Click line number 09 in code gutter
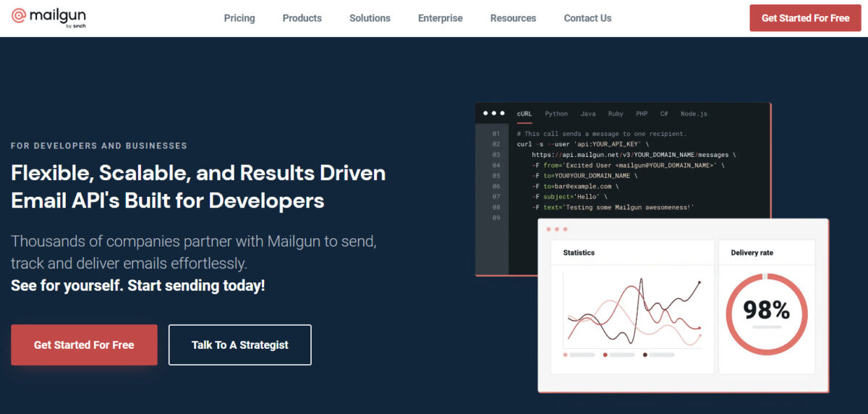The height and width of the screenshot is (414, 868). tap(495, 217)
